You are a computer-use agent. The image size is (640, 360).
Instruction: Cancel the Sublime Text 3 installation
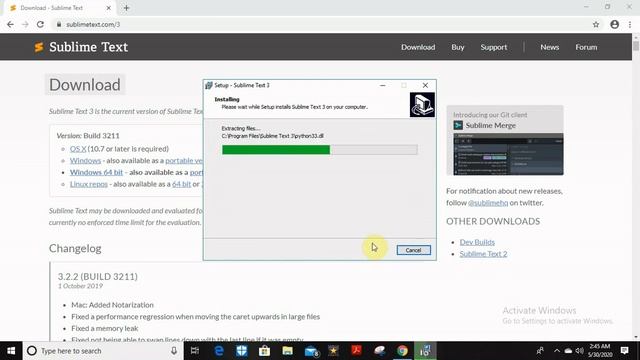click(413, 250)
